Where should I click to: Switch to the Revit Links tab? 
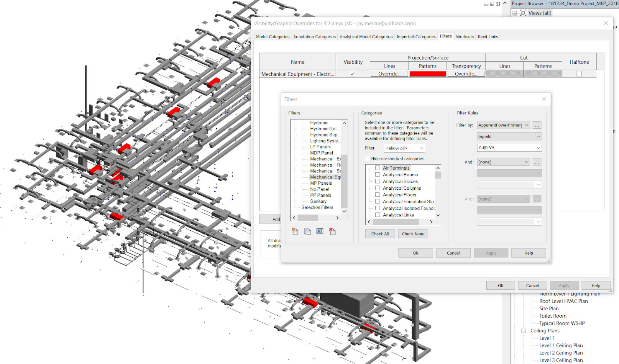pyautogui.click(x=488, y=37)
